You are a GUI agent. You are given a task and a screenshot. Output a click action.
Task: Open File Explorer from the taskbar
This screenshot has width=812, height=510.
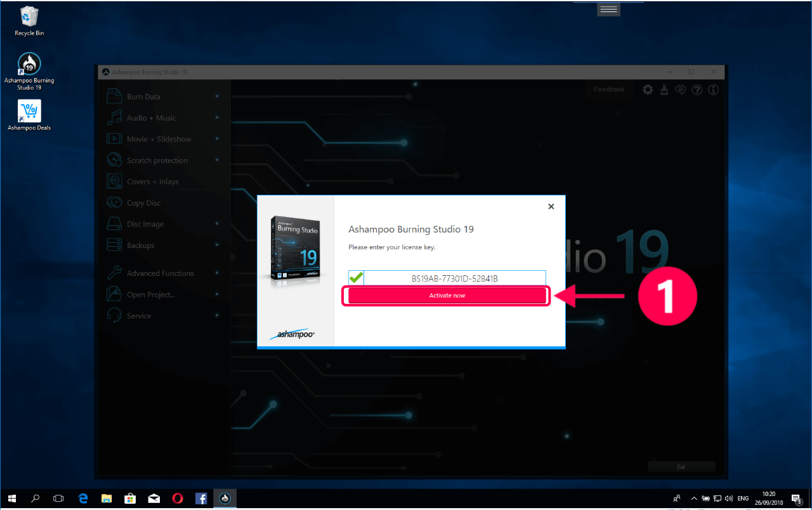pos(107,499)
